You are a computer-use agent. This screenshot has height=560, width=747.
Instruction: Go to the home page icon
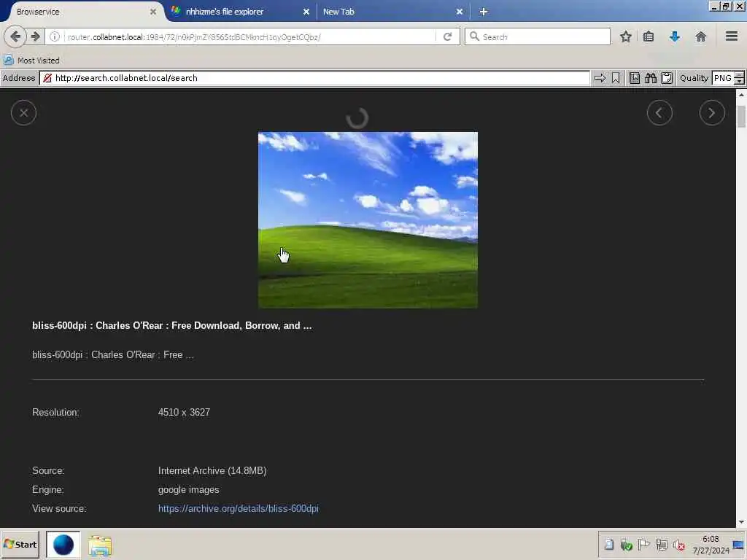700,36
